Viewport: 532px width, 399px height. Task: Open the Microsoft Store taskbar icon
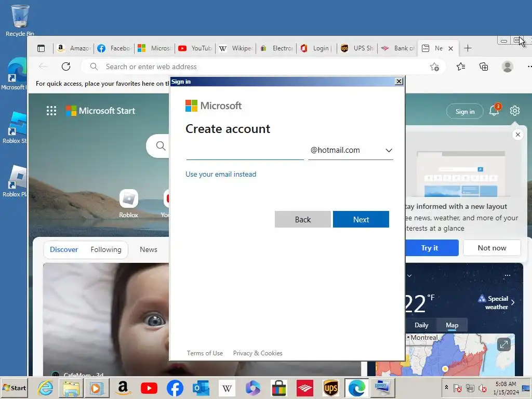[279, 388]
